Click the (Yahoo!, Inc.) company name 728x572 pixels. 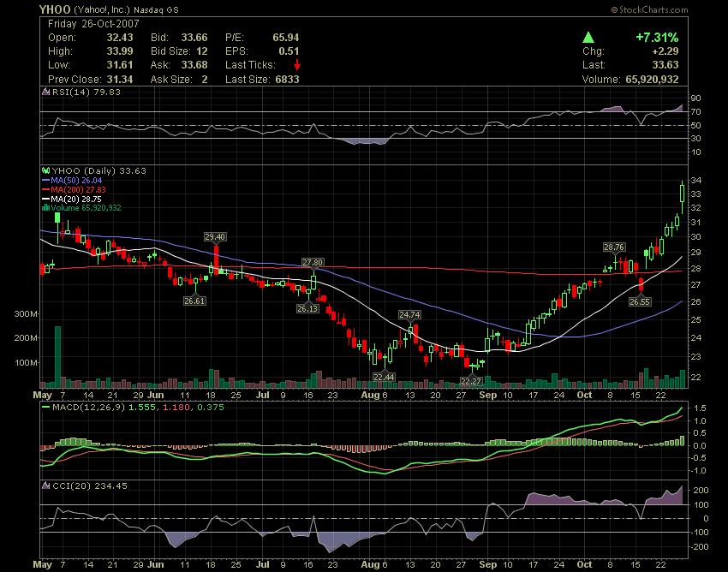pyautogui.click(x=102, y=9)
